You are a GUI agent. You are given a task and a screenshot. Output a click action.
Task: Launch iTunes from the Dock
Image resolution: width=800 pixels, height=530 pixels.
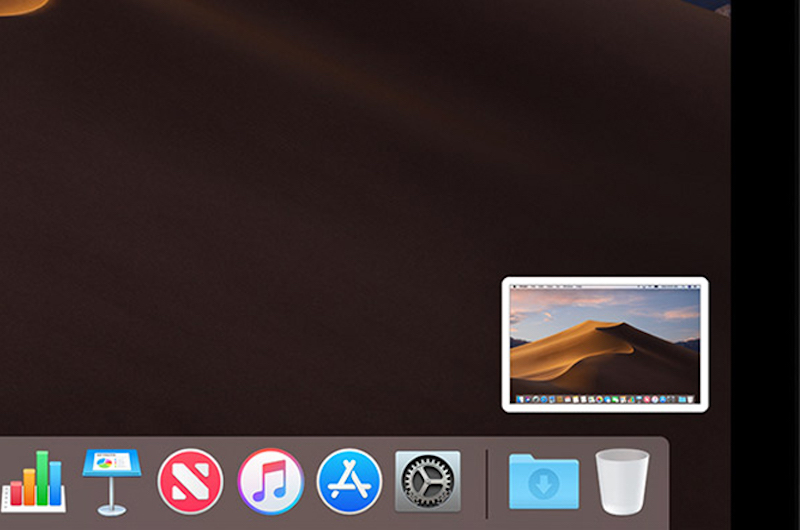tap(270, 481)
